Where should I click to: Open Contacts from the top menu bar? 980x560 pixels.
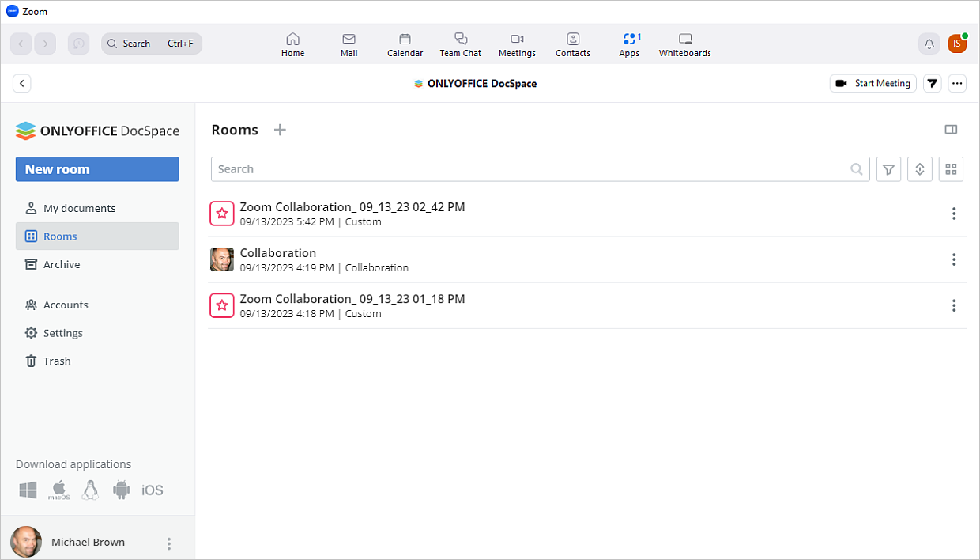(572, 44)
